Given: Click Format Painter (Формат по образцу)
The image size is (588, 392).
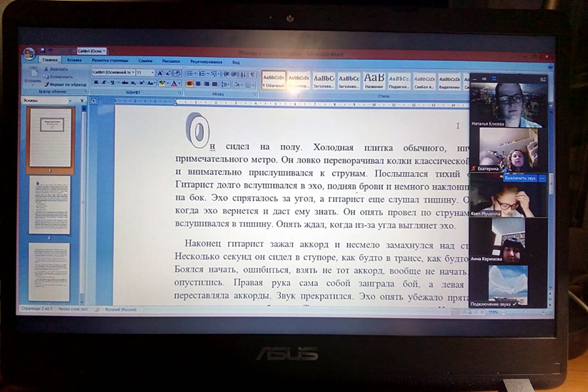Looking at the screenshot, I should click(46, 84).
